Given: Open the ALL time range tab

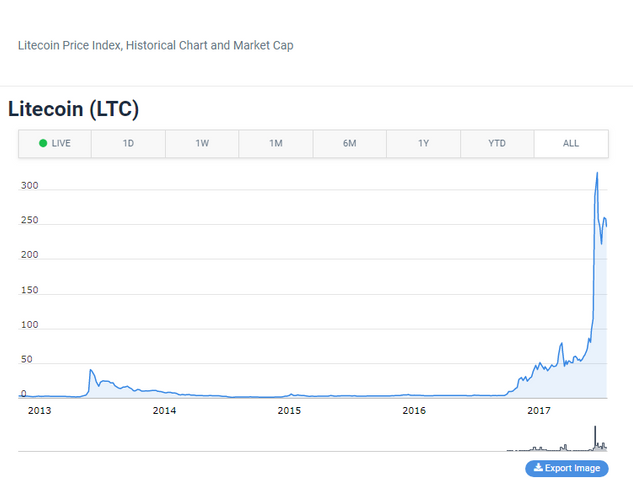Looking at the screenshot, I should click(571, 144).
